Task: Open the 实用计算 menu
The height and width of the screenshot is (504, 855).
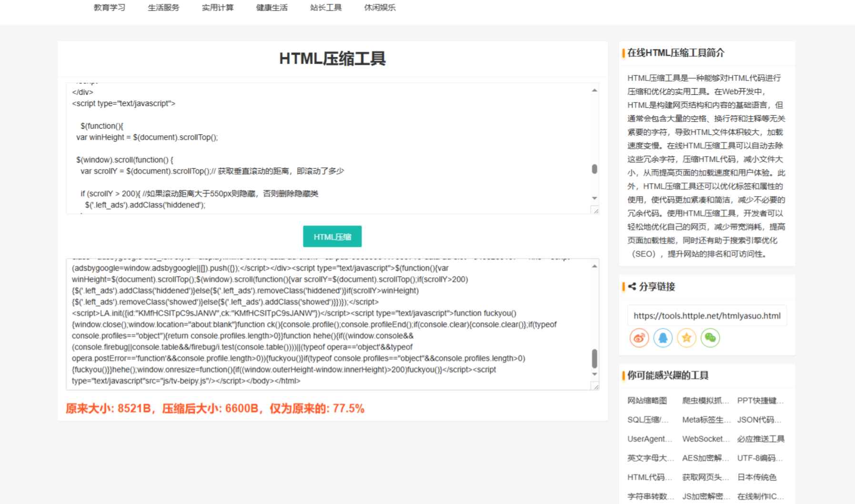Action: (x=217, y=8)
